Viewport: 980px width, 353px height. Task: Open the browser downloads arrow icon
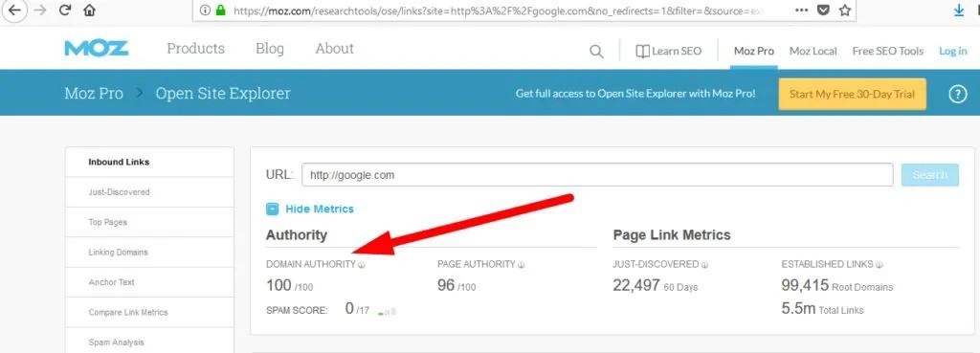(x=959, y=11)
